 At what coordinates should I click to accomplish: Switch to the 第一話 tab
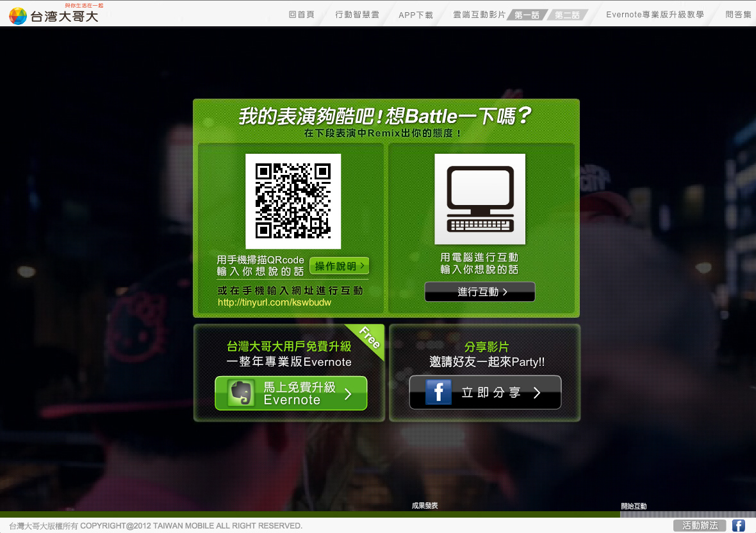[527, 15]
